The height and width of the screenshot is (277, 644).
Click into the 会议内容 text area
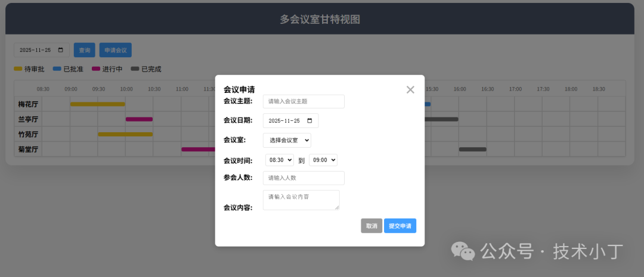coord(301,200)
